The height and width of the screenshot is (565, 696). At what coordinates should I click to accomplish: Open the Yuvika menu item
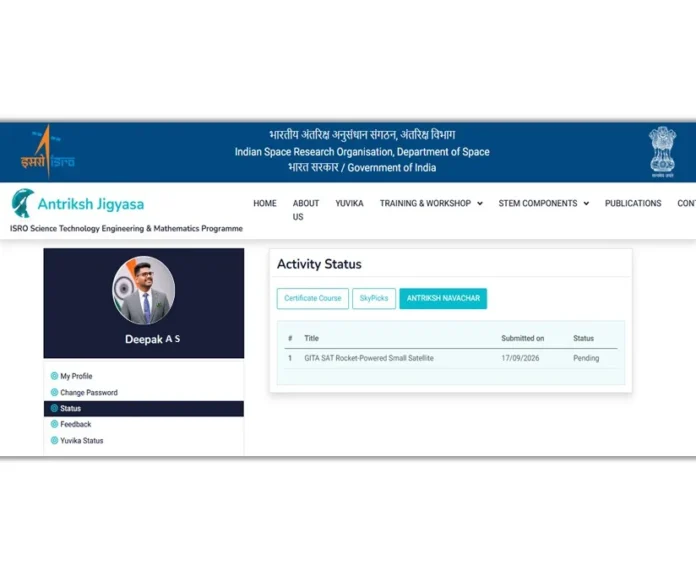(x=349, y=203)
